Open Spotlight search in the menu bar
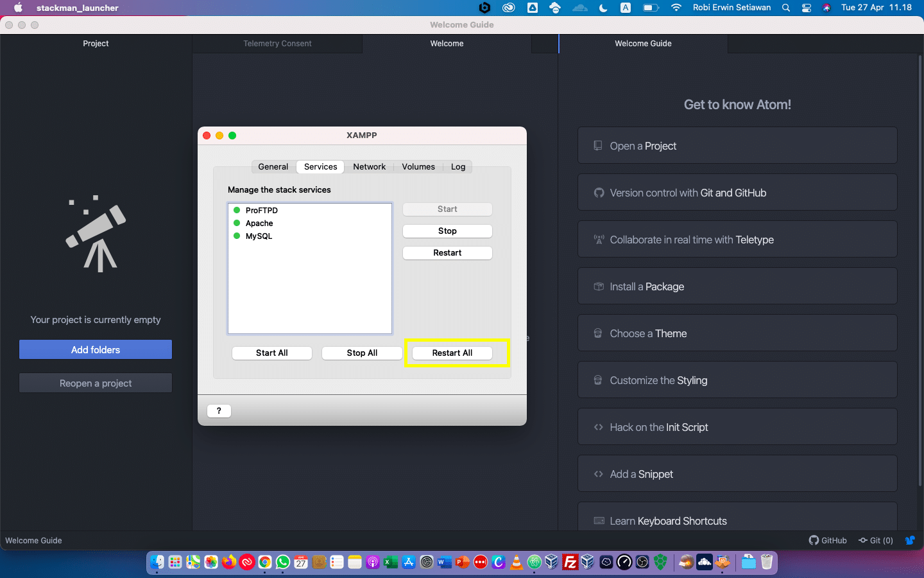This screenshot has height=578, width=924. click(x=786, y=8)
